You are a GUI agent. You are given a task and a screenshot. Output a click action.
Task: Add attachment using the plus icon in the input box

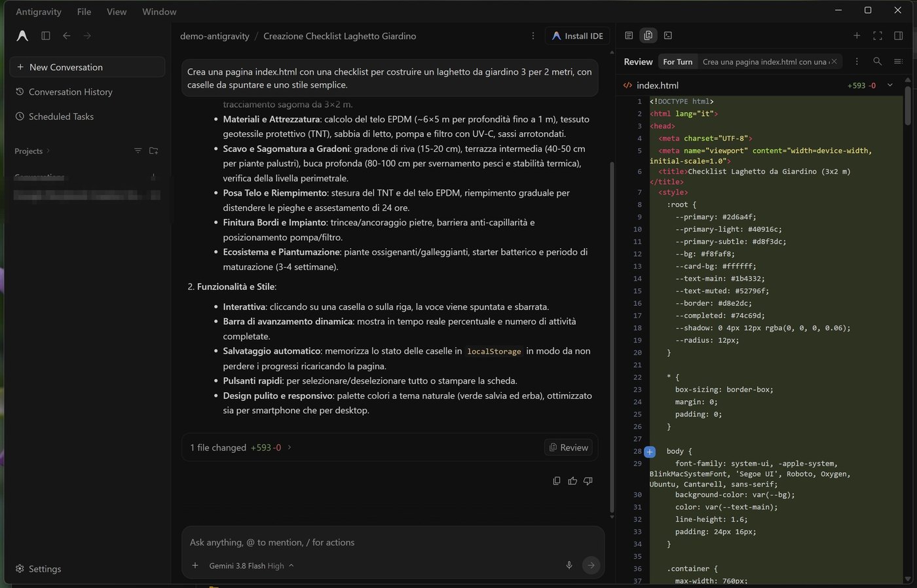(x=195, y=565)
